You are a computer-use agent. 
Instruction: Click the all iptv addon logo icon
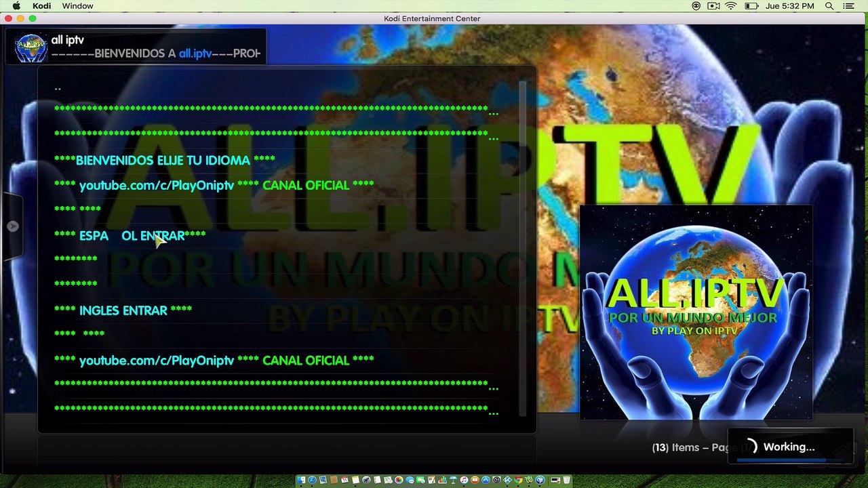[31, 47]
